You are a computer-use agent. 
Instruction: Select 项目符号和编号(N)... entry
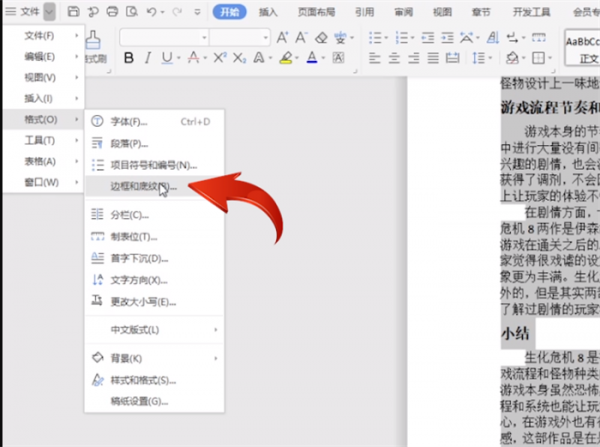154,165
